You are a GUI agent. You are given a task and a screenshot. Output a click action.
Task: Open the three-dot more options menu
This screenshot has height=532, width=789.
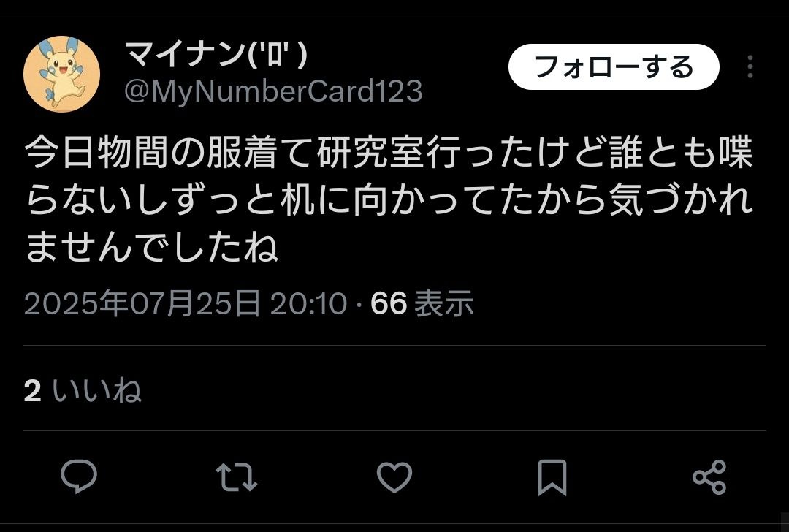(x=750, y=66)
